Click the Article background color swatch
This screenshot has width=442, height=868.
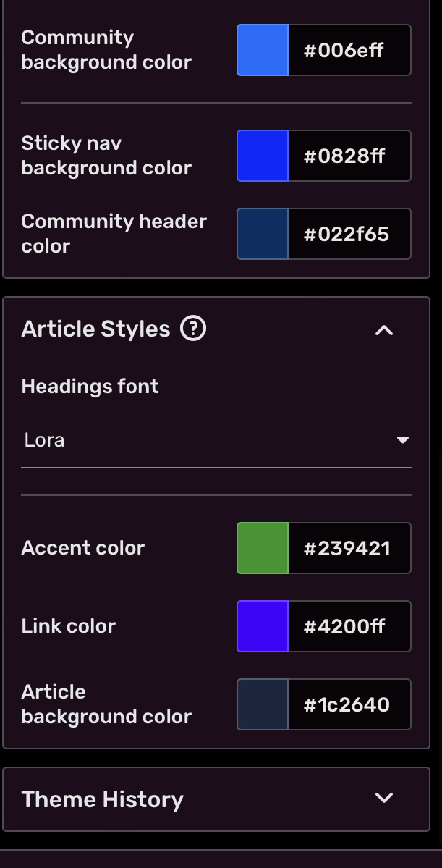(x=262, y=704)
